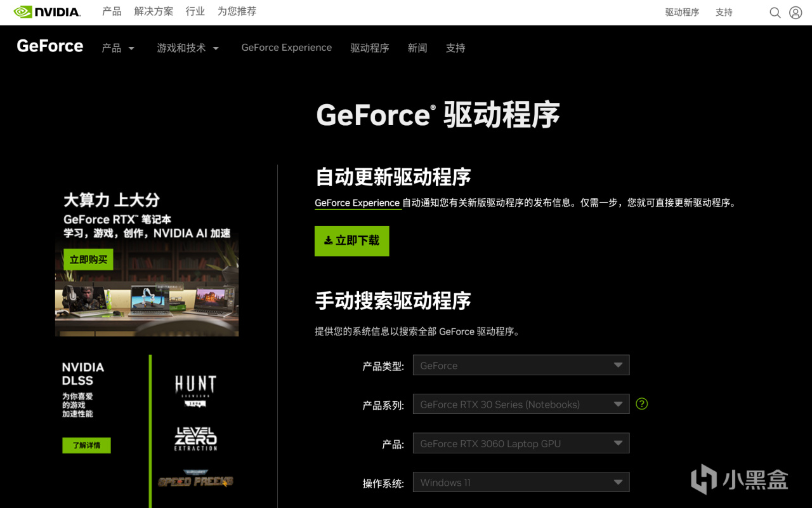Go to 支持 in top bar
Screen dimensions: 812x508
coord(724,12)
